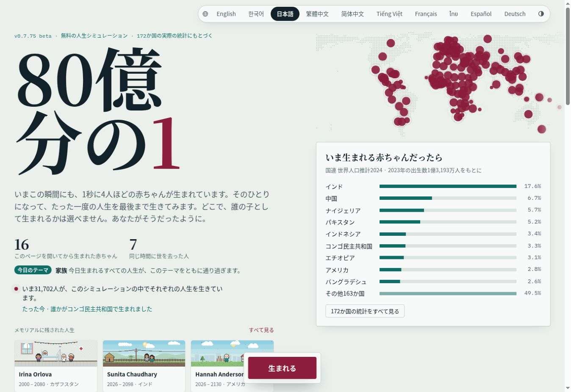
Task: Switch language to Tiếng Việt
Action: [389, 14]
